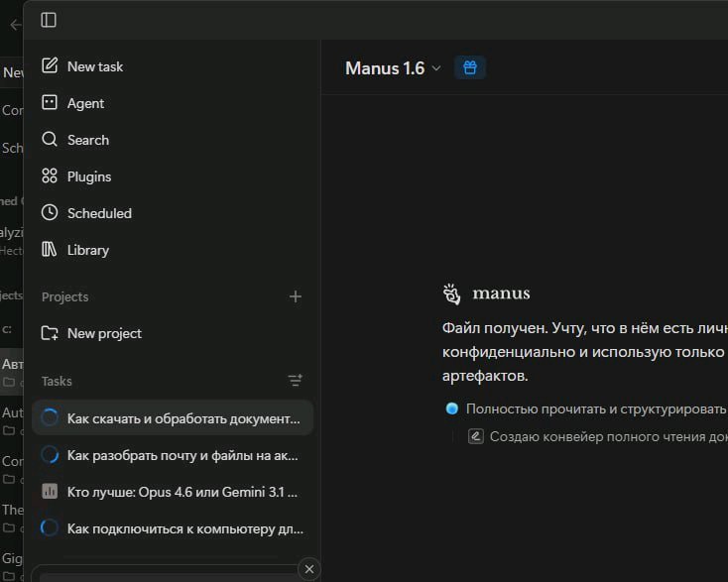Click spinner icon of 'Как разобрать почту' task
The width and height of the screenshot is (728, 582).
[x=50, y=455]
